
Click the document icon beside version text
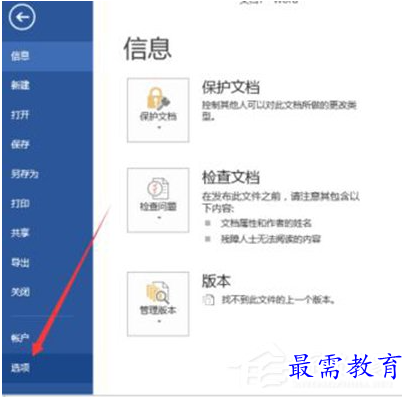click(x=208, y=300)
